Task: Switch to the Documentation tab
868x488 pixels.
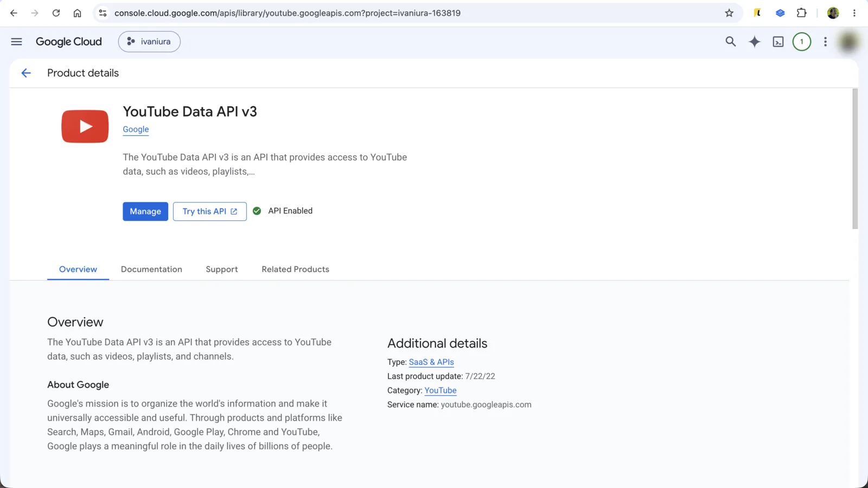Action: point(151,269)
